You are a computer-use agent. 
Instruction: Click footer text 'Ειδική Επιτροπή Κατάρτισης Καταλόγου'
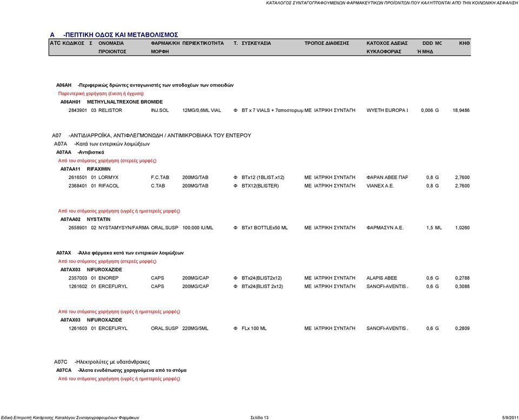(38, 418)
